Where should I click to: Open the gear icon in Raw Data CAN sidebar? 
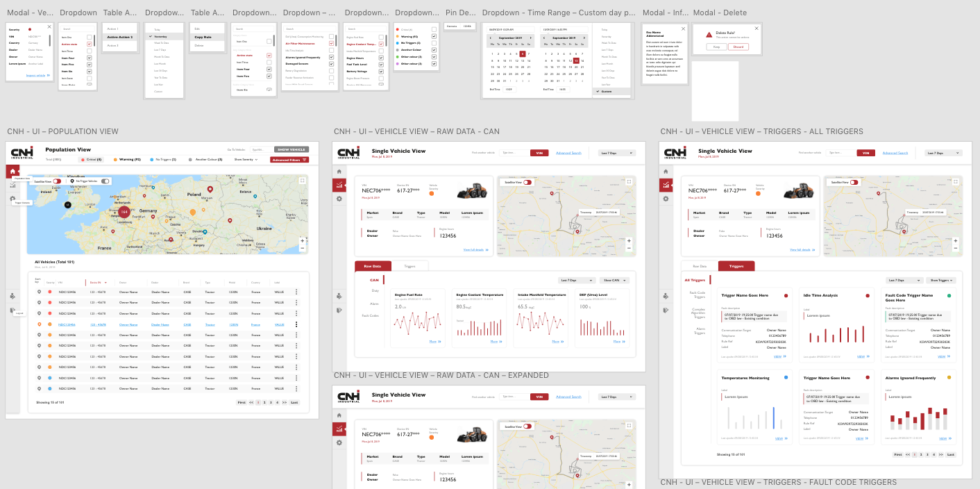[x=339, y=199]
